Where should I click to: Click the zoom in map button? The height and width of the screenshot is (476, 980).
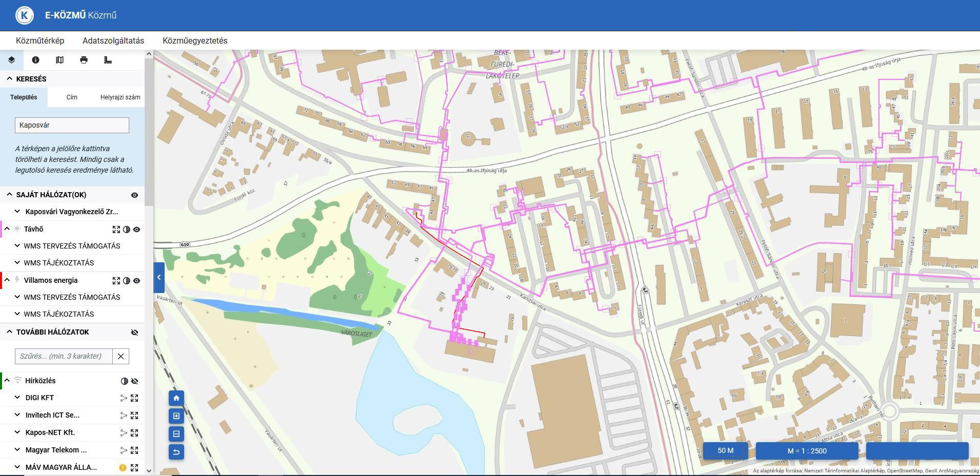click(176, 416)
